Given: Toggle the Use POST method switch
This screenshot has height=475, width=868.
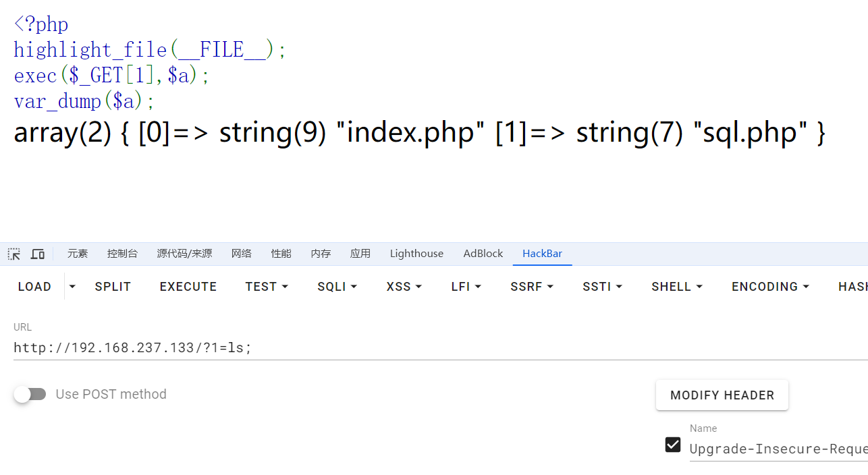Looking at the screenshot, I should click(30, 394).
